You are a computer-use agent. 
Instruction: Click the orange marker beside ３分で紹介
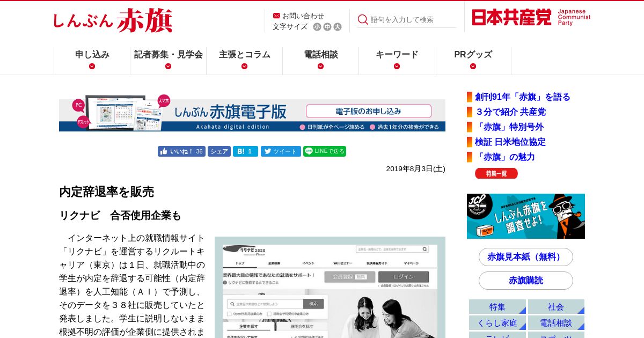470,112
